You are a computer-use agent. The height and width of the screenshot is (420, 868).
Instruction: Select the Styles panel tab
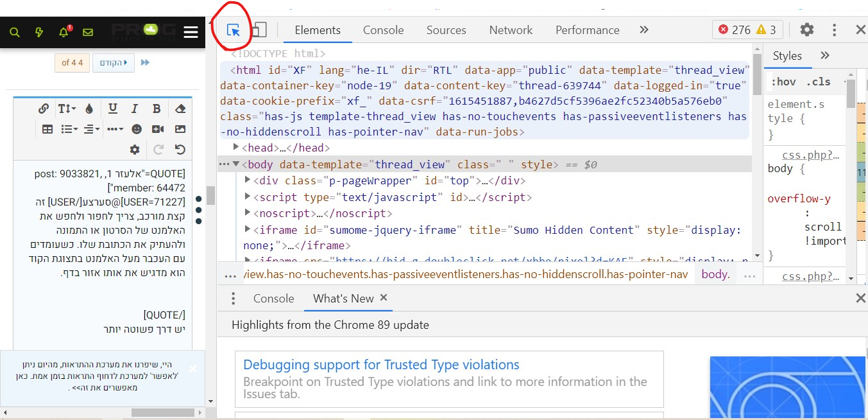tap(787, 56)
